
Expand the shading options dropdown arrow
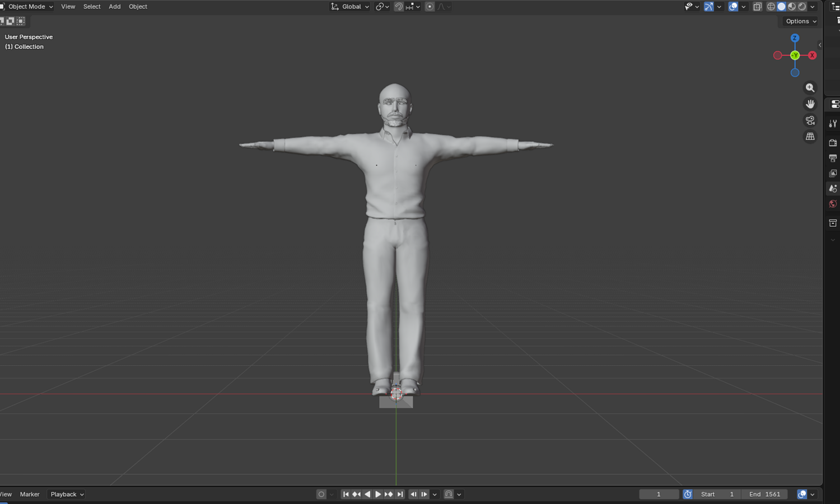813,7
